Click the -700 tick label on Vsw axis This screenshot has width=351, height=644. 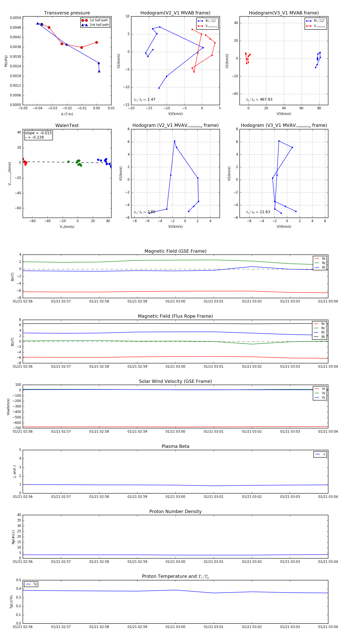click(17, 428)
